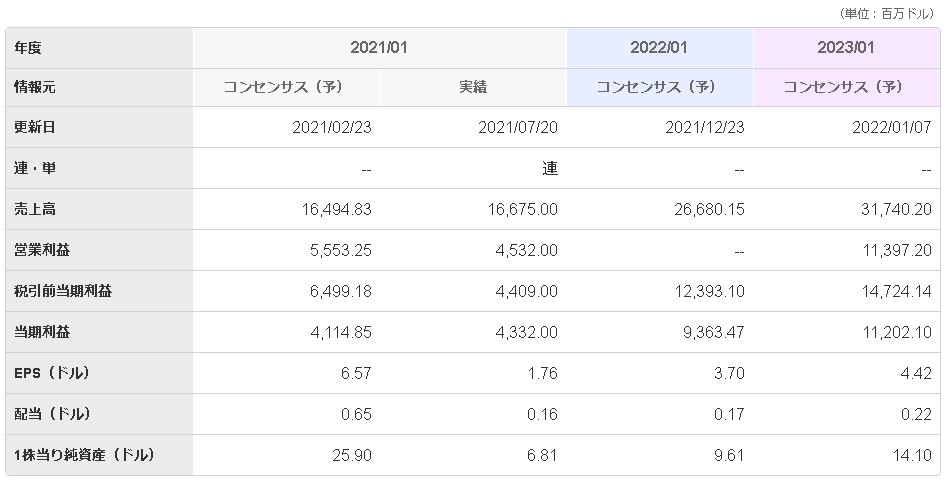Click コンセンサス（予） under the 2023/01 header
Screen dimensions: 952x486
coord(847,87)
